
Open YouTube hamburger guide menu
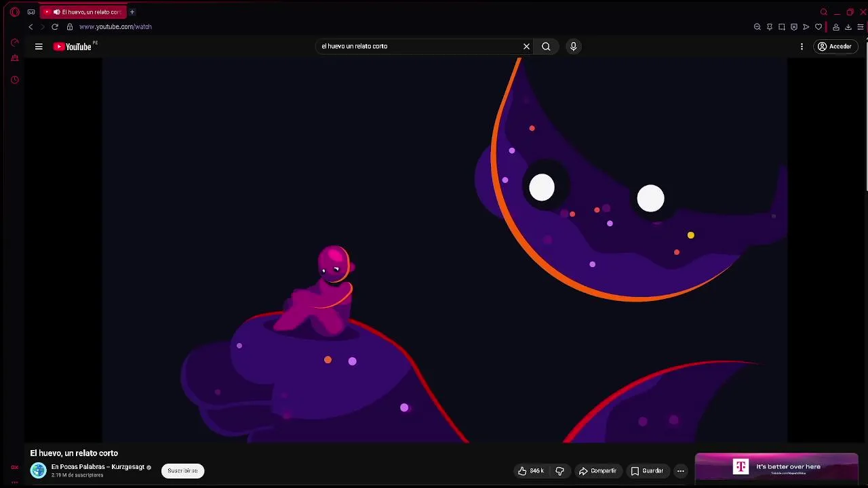pos(39,47)
